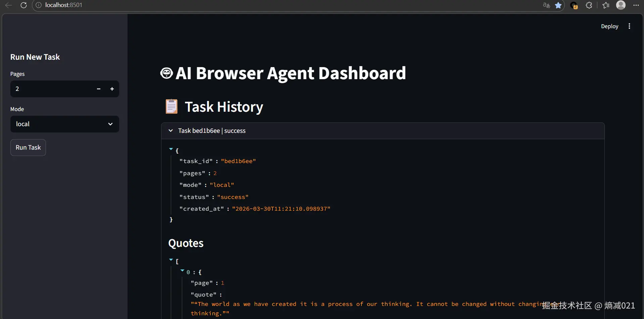644x319 pixels.
Task: Click the address bar URL localhost:8501
Action: (64, 5)
